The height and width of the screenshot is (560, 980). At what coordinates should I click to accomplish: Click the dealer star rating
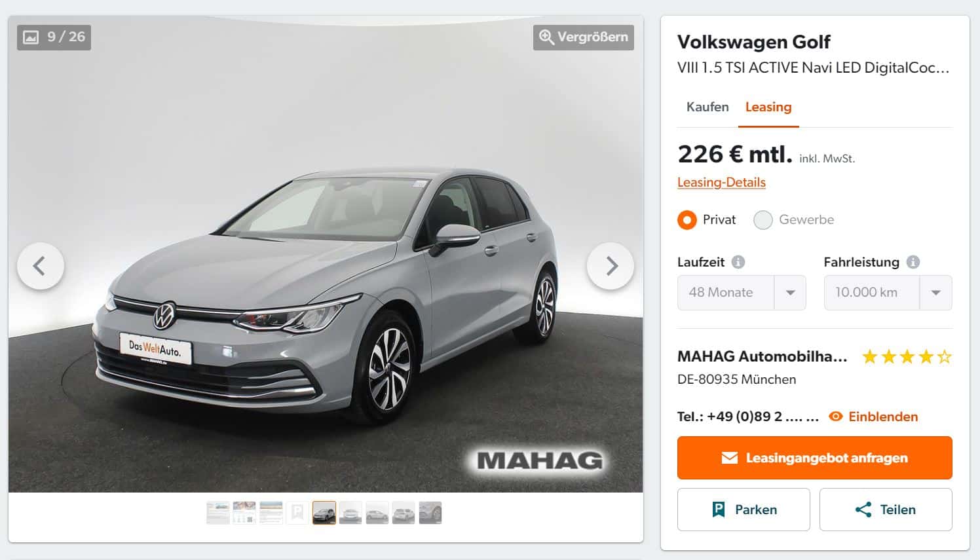(907, 357)
